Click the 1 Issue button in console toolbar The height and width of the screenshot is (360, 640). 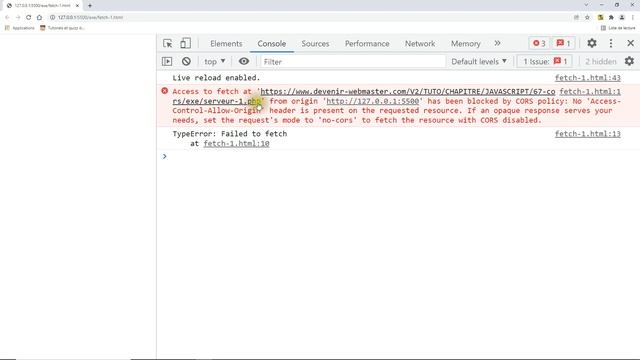coord(545,62)
